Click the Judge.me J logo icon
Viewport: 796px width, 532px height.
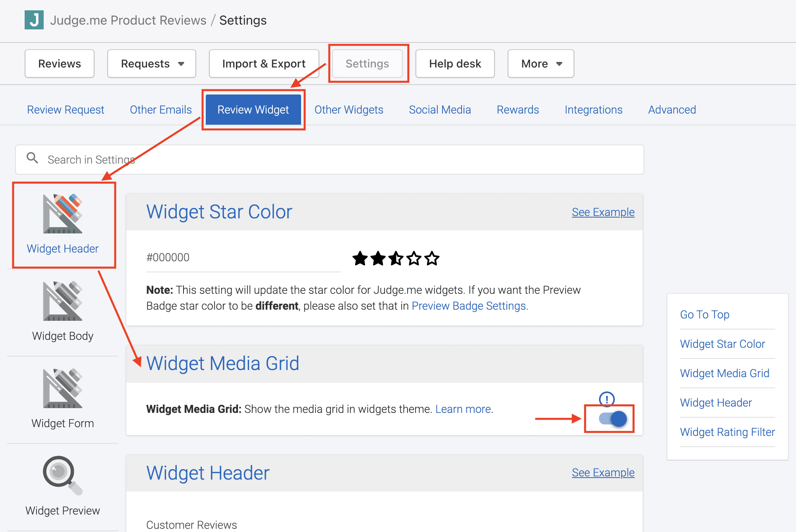click(x=34, y=20)
